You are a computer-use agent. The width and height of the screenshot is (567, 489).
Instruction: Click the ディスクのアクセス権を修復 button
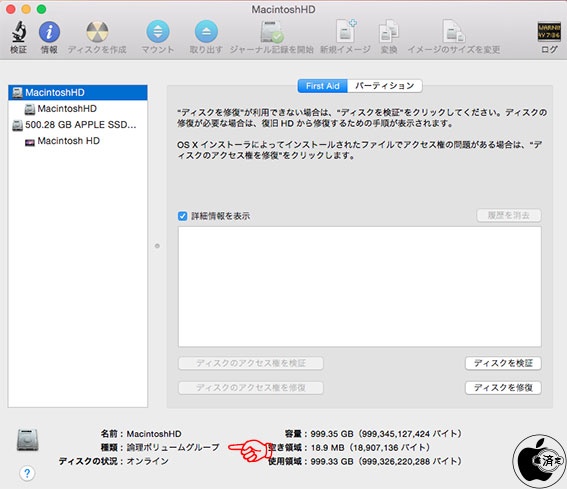point(251,388)
